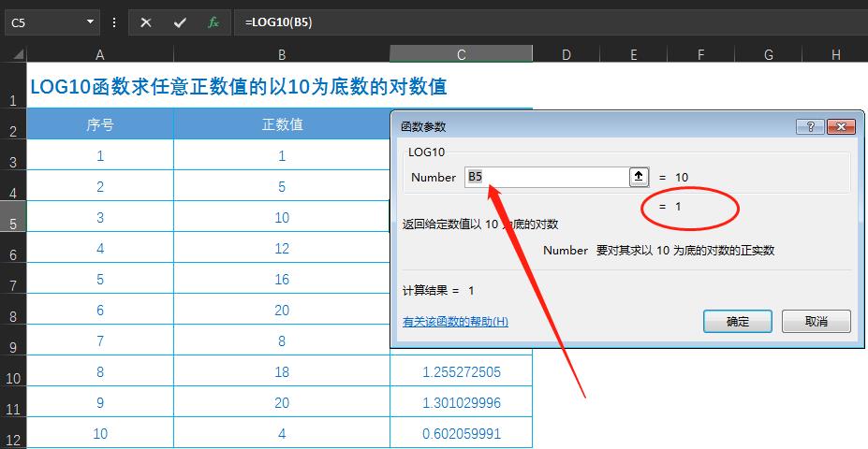Open the 有关该函数的帮助(H) link

455,321
